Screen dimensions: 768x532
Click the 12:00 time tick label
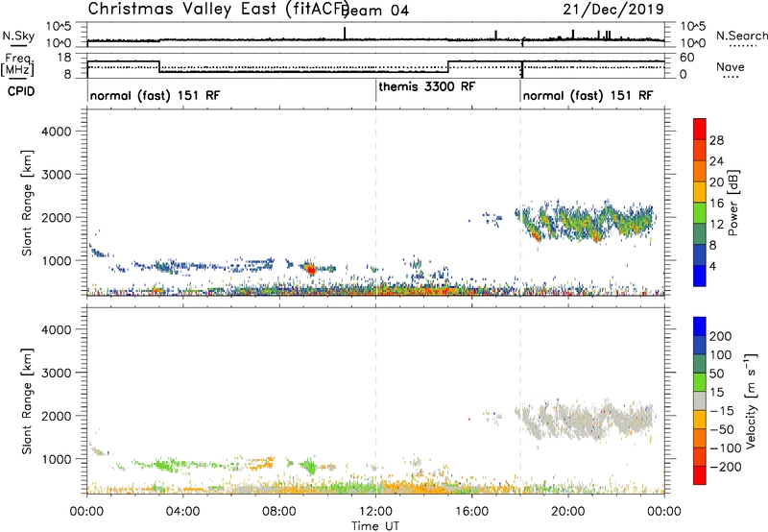[x=375, y=512]
